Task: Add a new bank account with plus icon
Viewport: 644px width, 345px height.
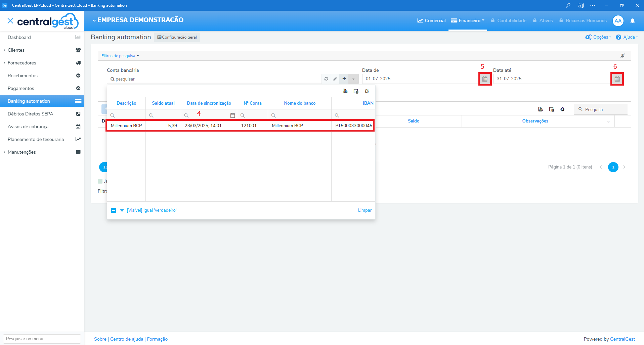Action: click(x=344, y=79)
